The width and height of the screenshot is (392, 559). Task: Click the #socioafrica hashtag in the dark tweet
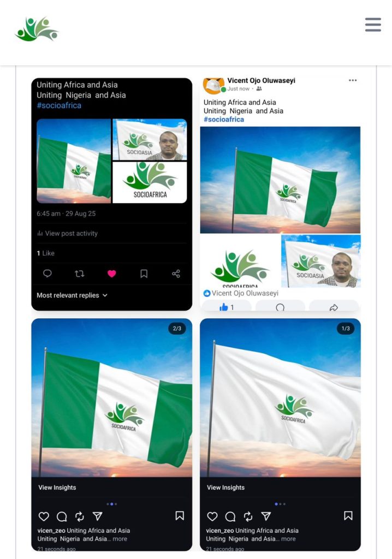59,105
